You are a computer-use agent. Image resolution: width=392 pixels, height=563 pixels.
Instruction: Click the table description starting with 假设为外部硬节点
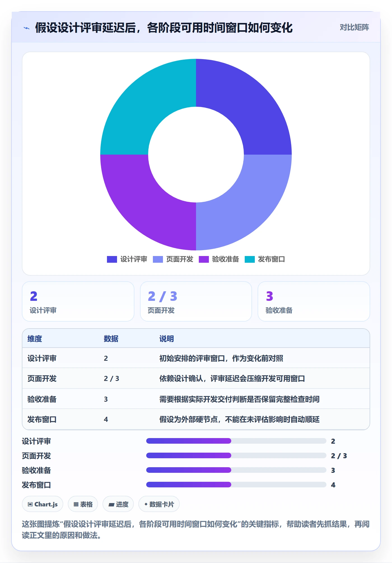click(239, 419)
